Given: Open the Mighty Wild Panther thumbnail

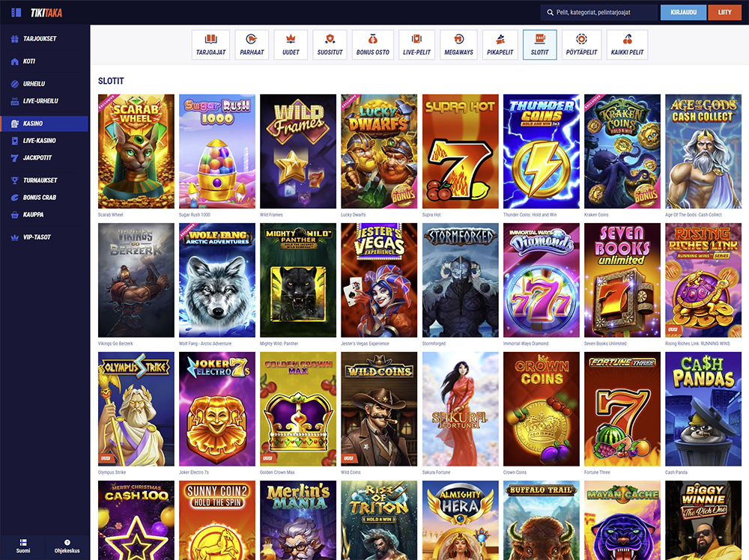Looking at the screenshot, I should (x=298, y=280).
